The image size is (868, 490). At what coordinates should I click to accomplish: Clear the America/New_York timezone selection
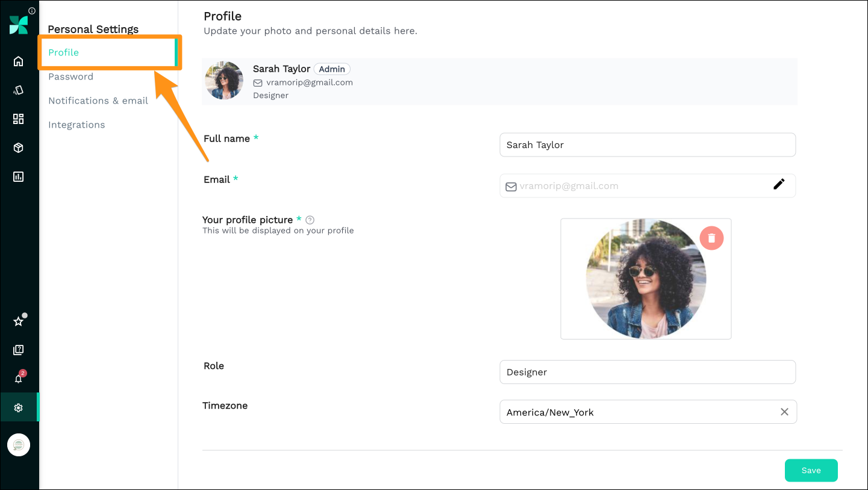click(x=784, y=412)
